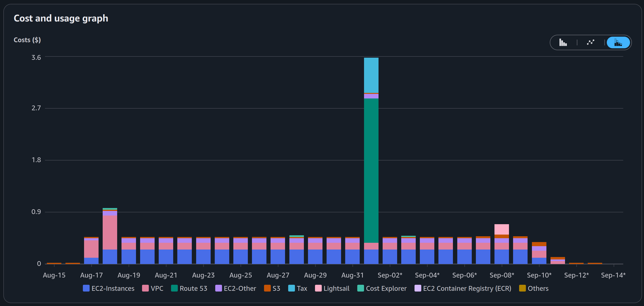Switch to the bar chart view icon
644x306 pixels.
(563, 42)
